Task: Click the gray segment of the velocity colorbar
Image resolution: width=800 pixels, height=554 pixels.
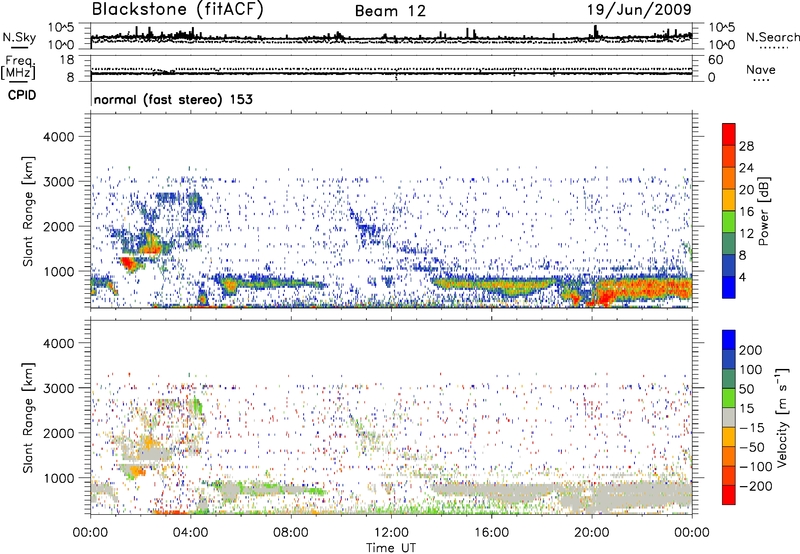Action: click(729, 418)
